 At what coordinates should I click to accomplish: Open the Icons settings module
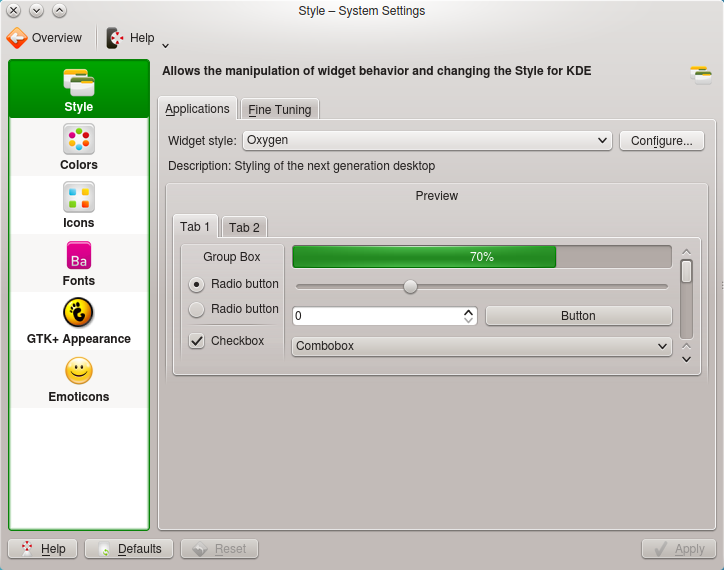click(79, 205)
